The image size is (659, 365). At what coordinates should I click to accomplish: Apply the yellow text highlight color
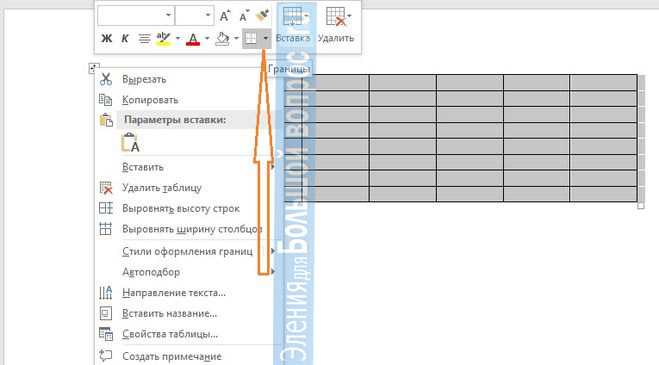coord(163,39)
